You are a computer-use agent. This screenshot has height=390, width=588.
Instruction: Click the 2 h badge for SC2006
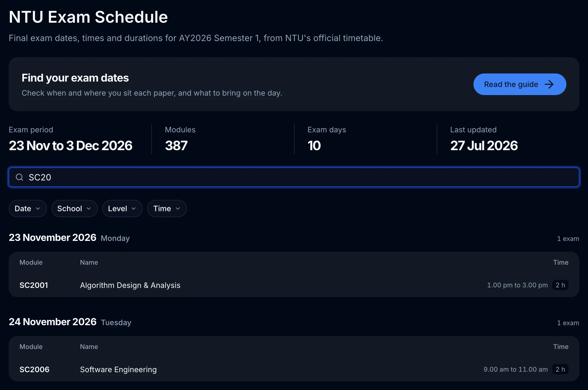(x=560, y=369)
